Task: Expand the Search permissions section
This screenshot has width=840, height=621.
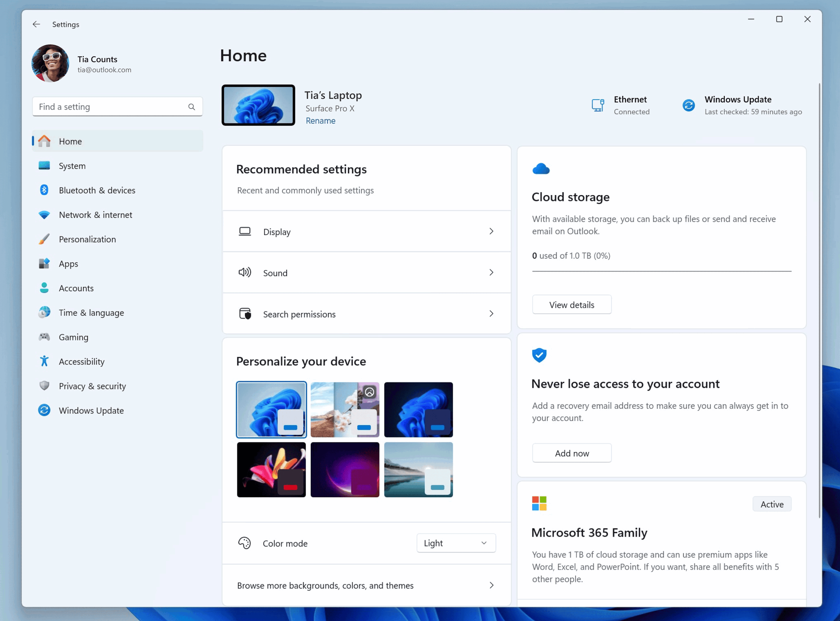Action: [493, 314]
